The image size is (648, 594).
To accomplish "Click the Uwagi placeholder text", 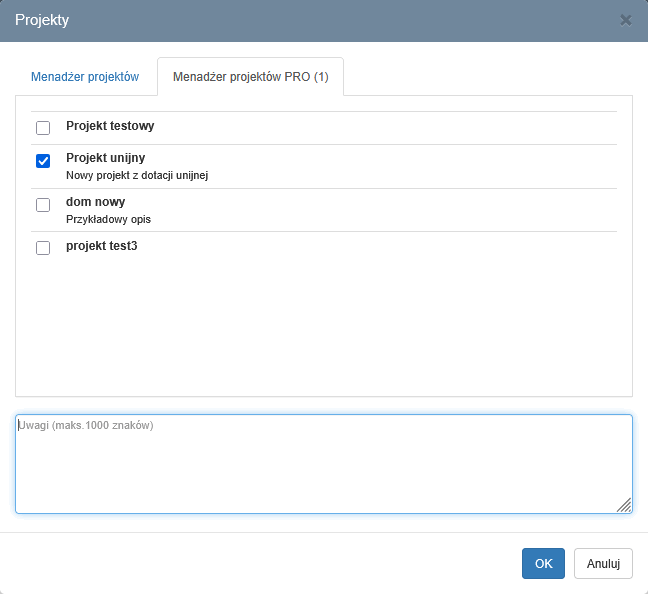I will pos(86,426).
